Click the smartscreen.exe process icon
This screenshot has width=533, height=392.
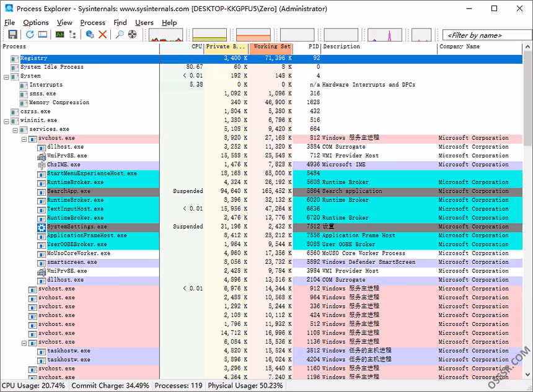click(x=42, y=263)
